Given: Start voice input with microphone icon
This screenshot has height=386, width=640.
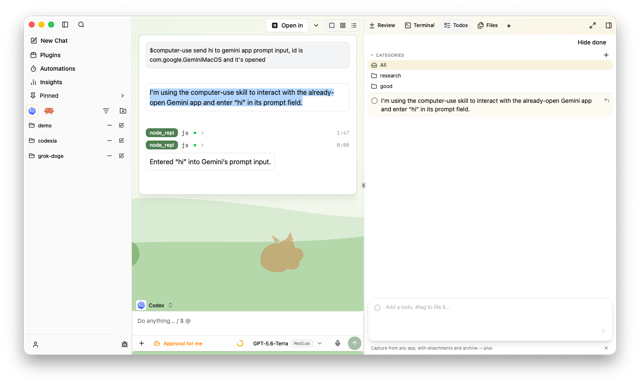Looking at the screenshot, I should tap(338, 344).
